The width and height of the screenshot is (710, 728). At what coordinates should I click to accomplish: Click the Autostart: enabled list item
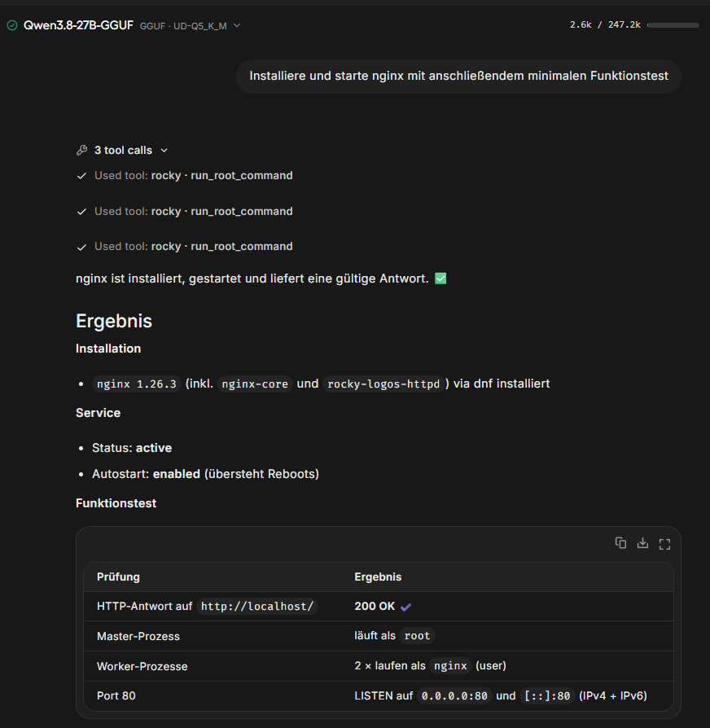coord(205,474)
